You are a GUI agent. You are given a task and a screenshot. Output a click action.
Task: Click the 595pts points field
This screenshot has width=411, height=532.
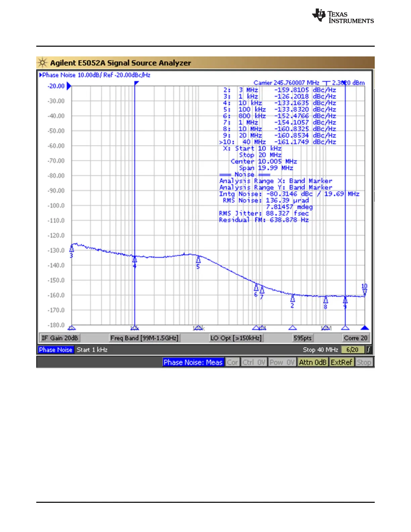[x=303, y=338]
